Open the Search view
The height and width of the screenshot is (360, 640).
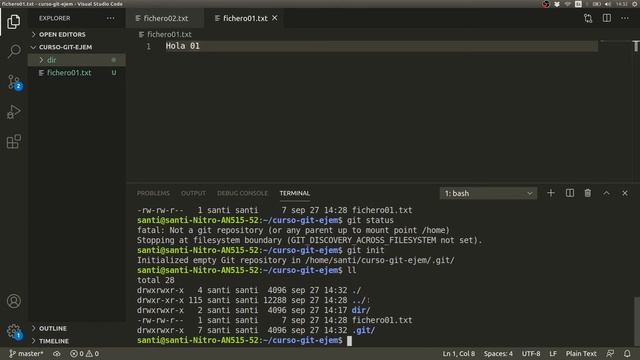coord(14,51)
